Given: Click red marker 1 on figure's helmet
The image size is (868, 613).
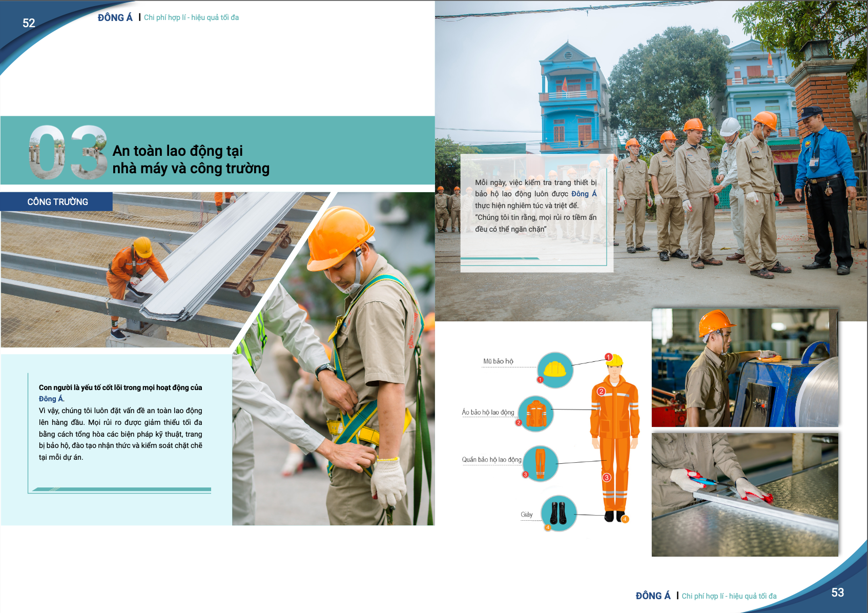Looking at the screenshot, I should pyautogui.click(x=608, y=357).
